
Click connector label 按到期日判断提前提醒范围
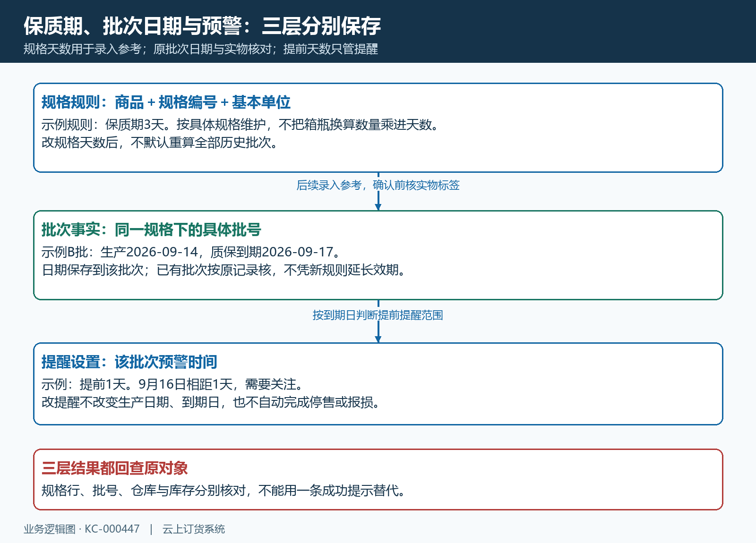[x=378, y=315]
